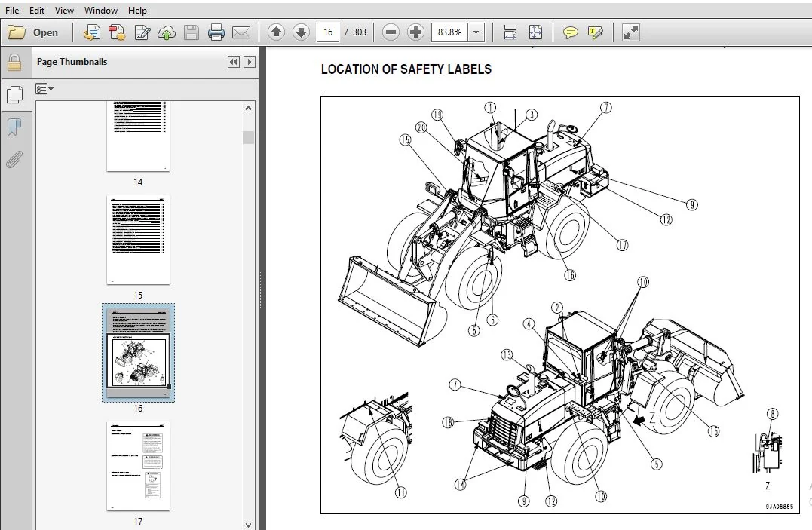
Task: Zoom out with the minus button
Action: click(x=391, y=32)
